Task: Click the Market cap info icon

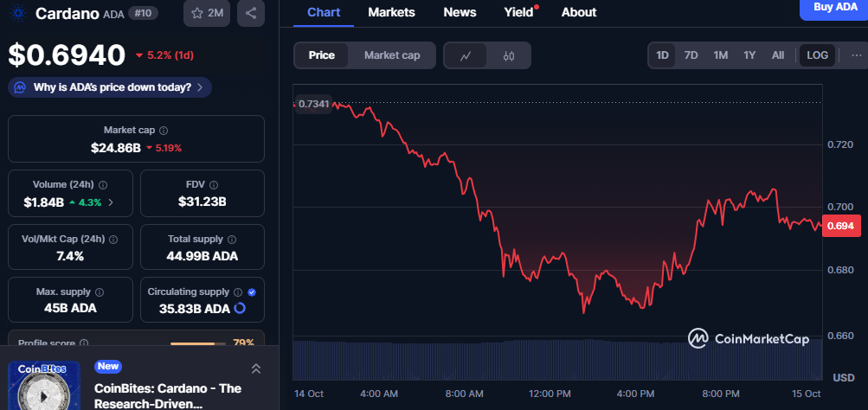Action: pos(164,130)
